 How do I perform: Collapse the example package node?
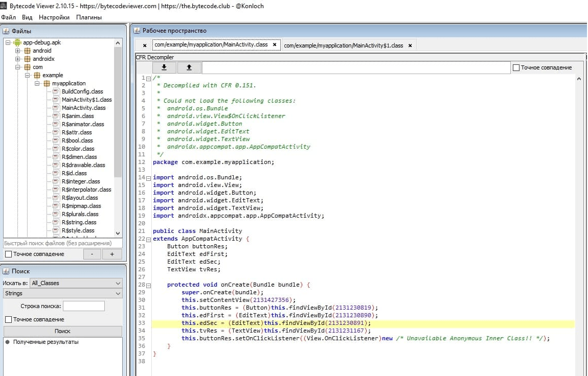tap(27, 75)
